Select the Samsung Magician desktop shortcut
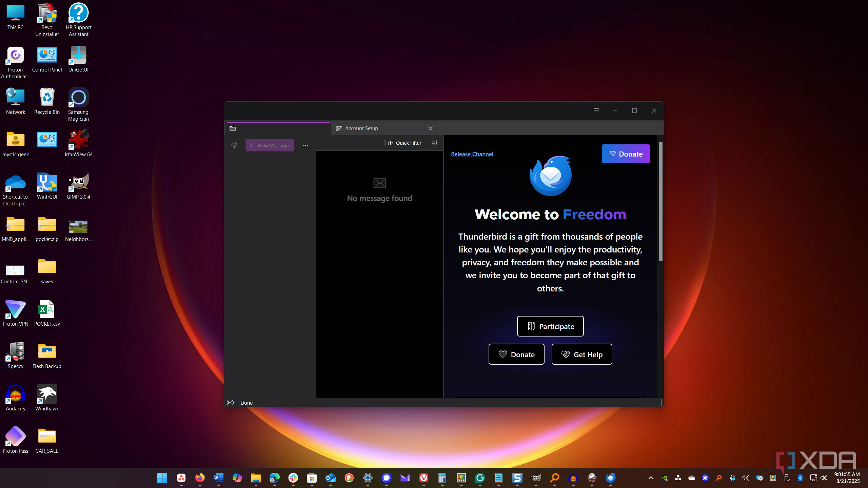868x488 pixels. point(78,105)
